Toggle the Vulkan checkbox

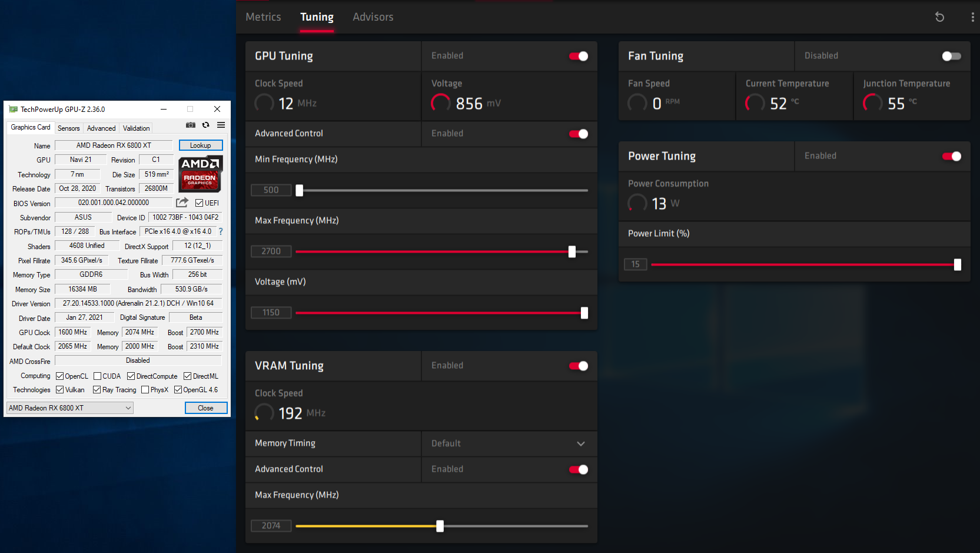point(59,389)
